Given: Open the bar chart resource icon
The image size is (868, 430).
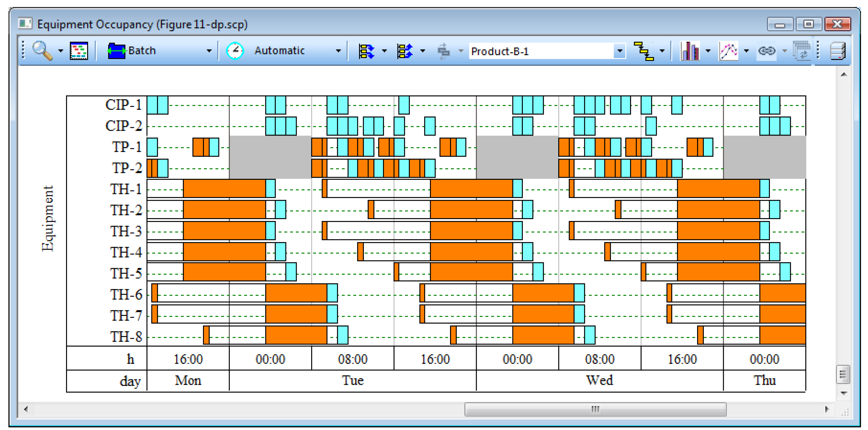Looking at the screenshot, I should click(x=689, y=51).
